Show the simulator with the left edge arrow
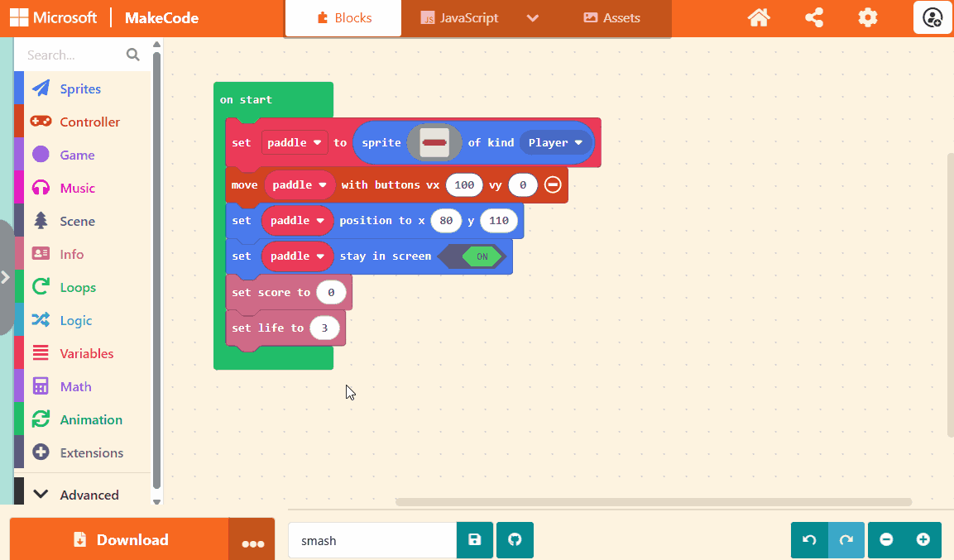The height and width of the screenshot is (560, 954). tap(6, 277)
